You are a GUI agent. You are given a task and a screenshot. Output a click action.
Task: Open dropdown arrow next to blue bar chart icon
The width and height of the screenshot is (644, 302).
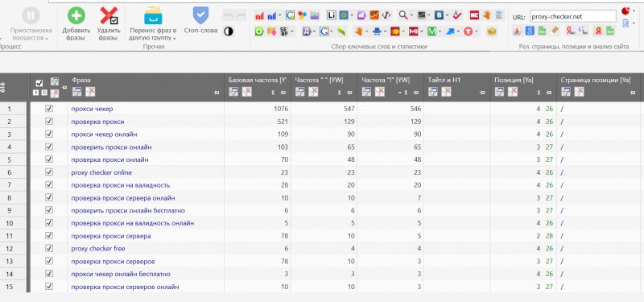click(280, 15)
